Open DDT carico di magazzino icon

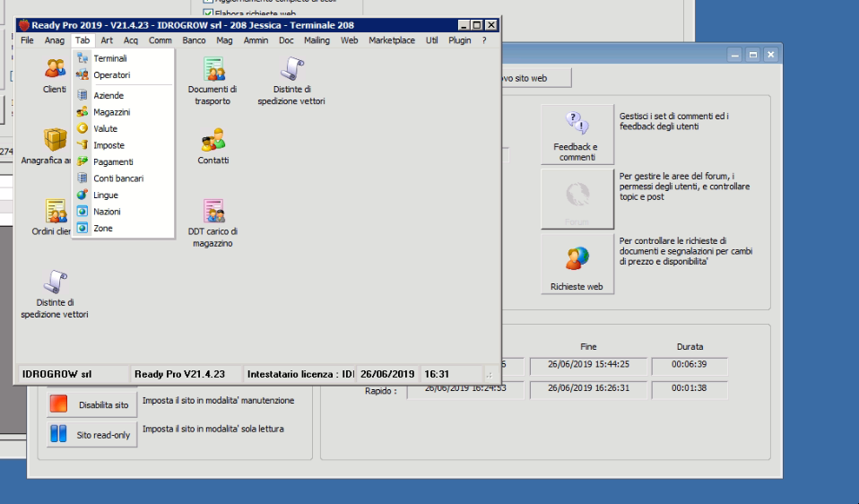tap(213, 211)
